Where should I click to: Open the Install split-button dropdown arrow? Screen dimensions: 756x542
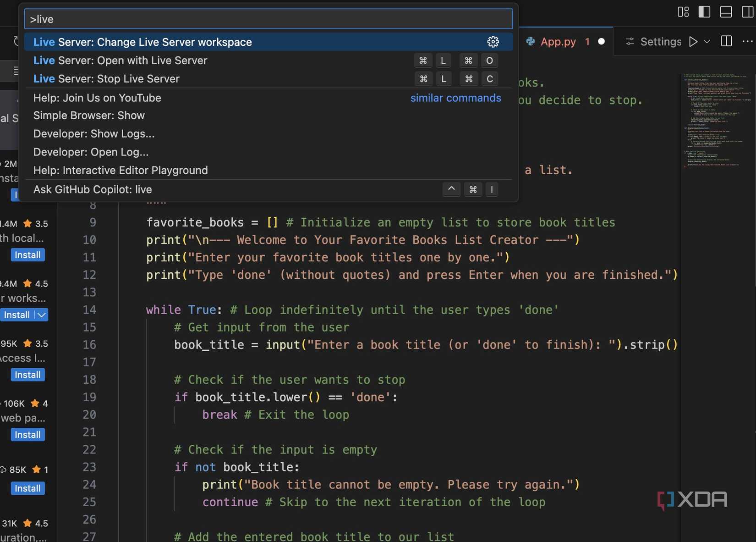41,315
